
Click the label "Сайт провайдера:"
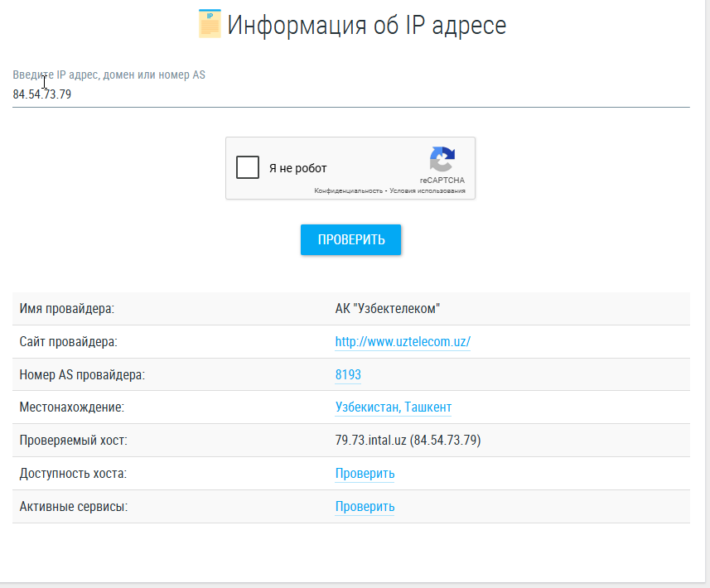(68, 342)
